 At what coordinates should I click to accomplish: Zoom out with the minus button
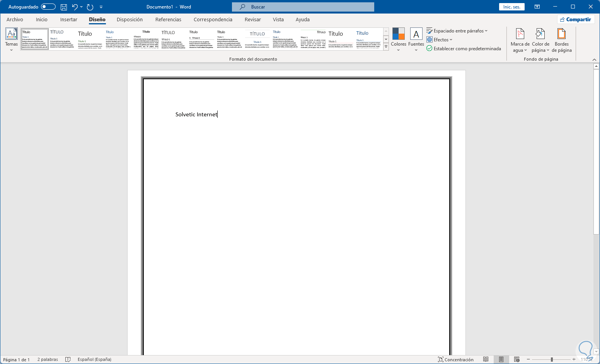tap(528, 359)
